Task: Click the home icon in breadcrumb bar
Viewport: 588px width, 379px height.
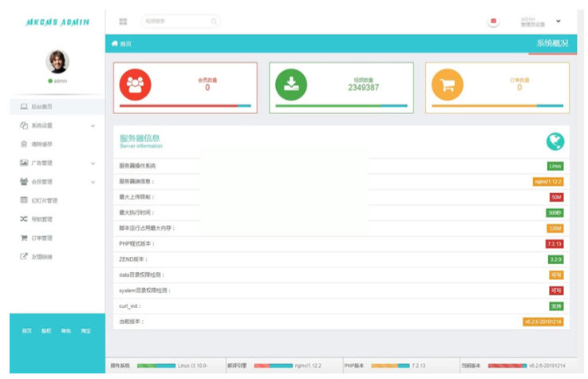Action: [x=115, y=44]
